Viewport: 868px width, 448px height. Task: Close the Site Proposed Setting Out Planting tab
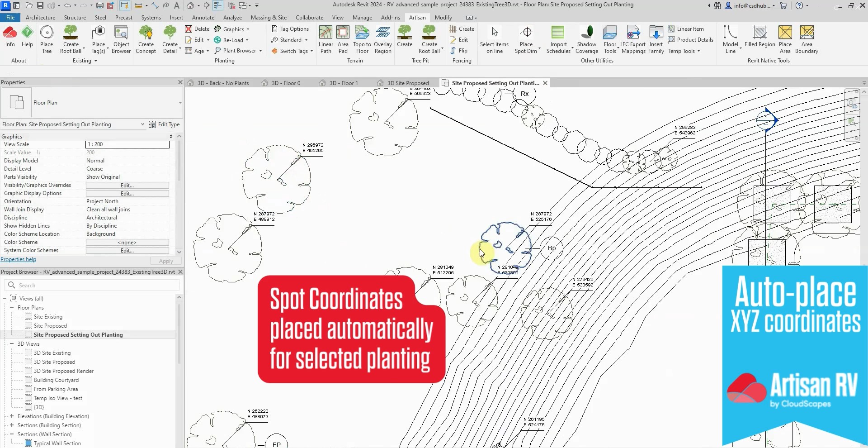tap(545, 83)
